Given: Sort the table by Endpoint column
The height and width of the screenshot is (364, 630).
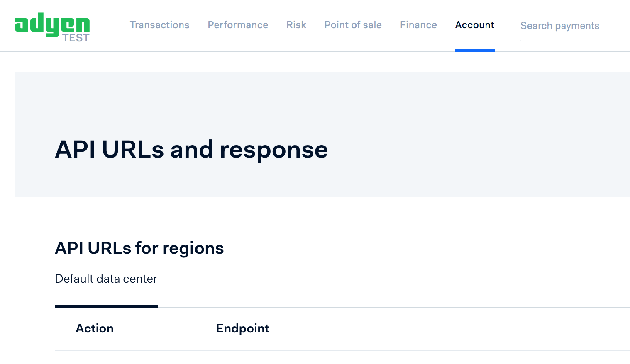Looking at the screenshot, I should coord(242,328).
